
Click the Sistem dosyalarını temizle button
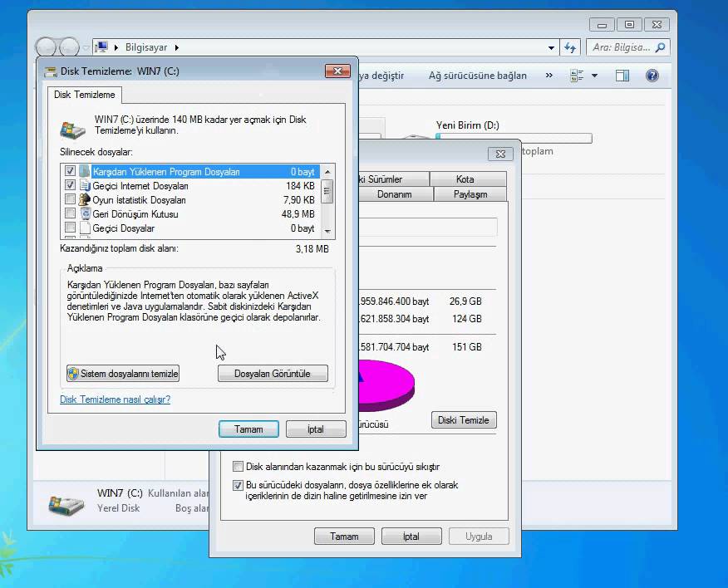[123, 374]
